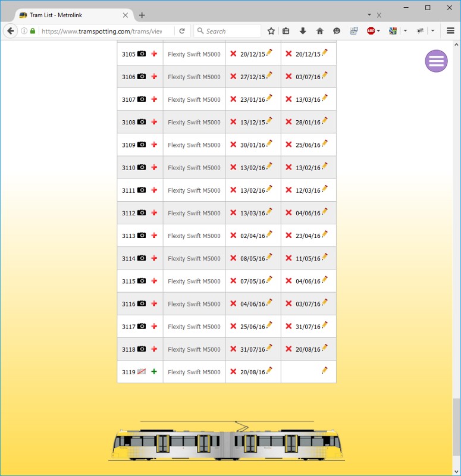Go back to the previous page
The height and width of the screenshot is (476, 461).
tap(10, 31)
